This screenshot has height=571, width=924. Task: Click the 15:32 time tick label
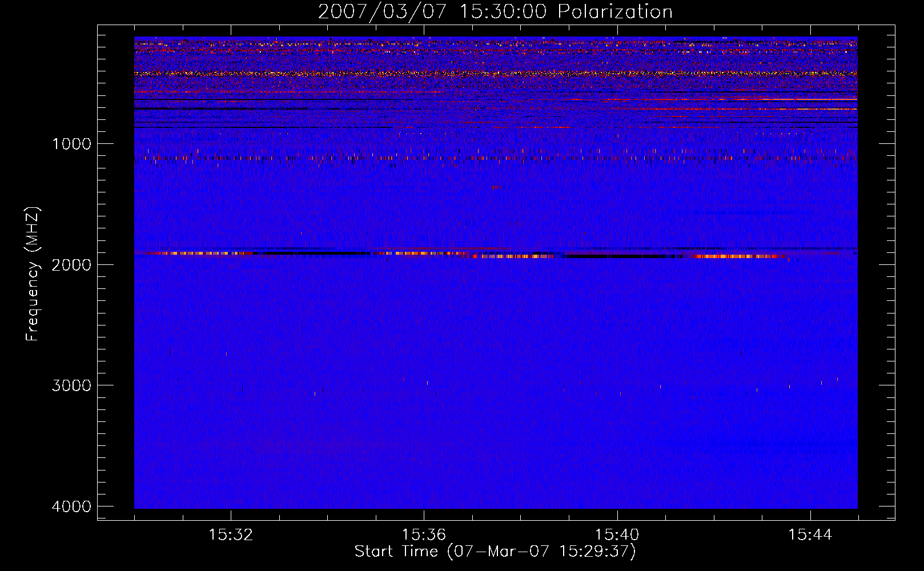pyautogui.click(x=231, y=534)
